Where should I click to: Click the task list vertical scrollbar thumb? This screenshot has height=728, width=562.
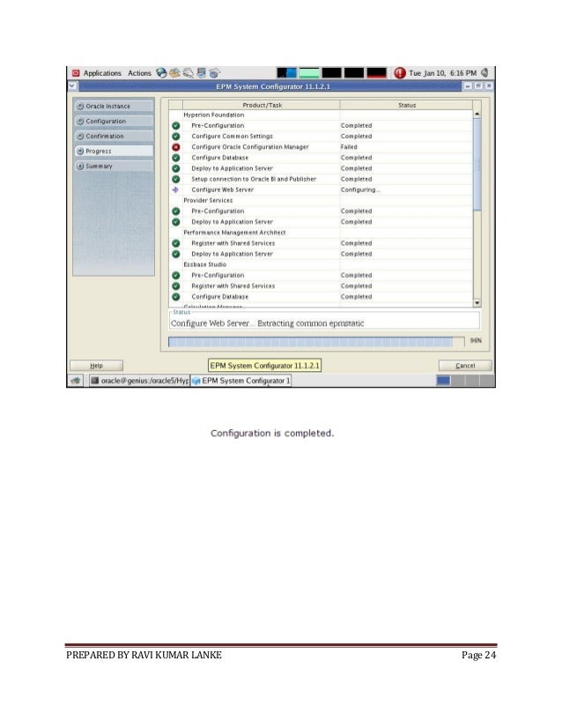[477, 166]
